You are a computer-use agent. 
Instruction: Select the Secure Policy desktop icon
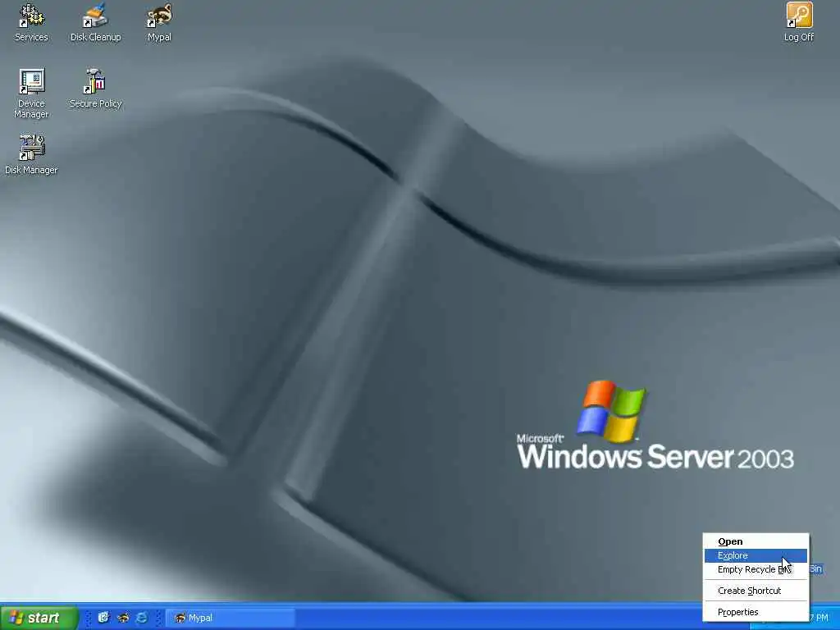coord(95,89)
